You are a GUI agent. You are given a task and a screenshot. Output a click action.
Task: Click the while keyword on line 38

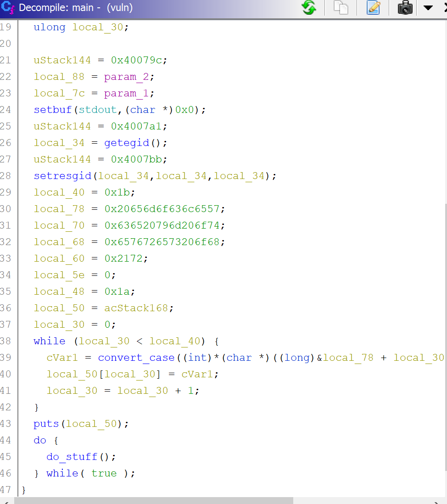pos(50,341)
